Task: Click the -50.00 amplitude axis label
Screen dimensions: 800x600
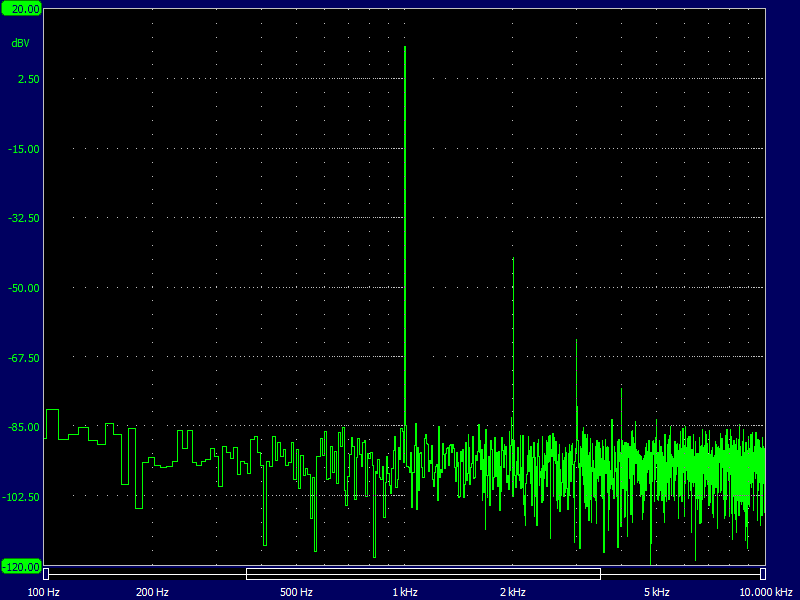Action: pos(24,288)
